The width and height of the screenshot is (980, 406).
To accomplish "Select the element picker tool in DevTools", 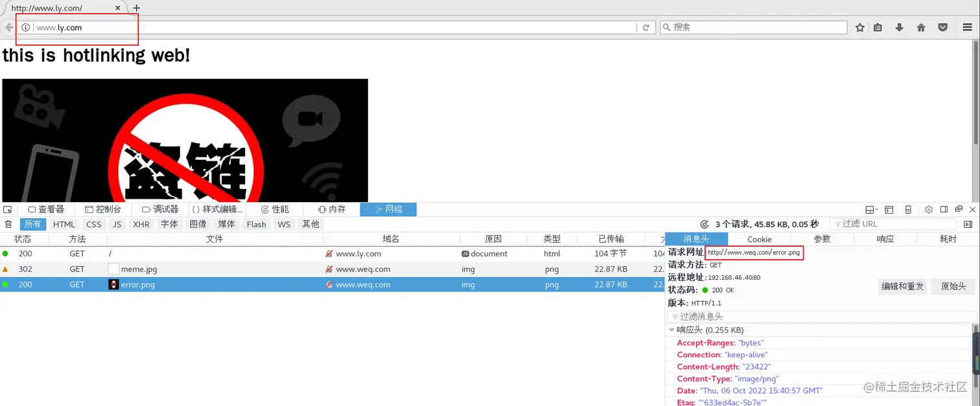I will (8, 209).
